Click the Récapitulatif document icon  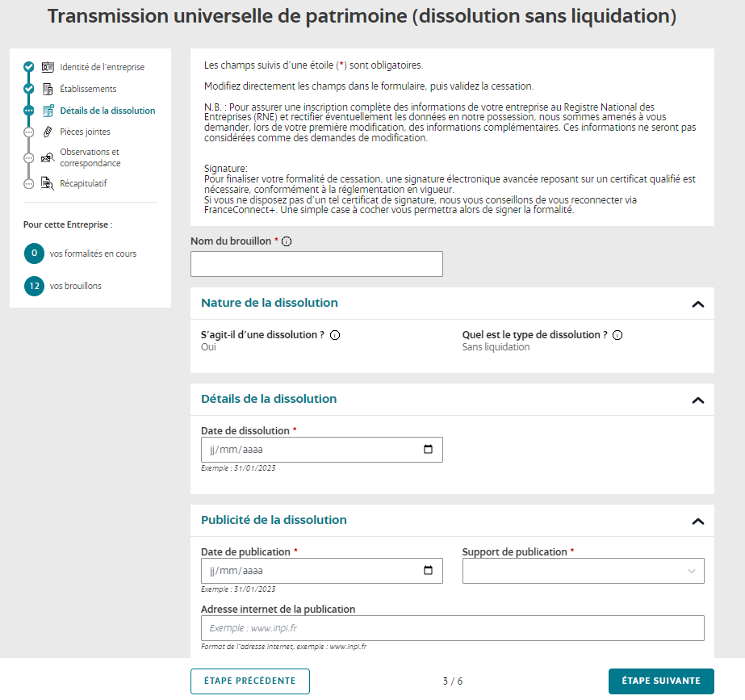pos(48,183)
